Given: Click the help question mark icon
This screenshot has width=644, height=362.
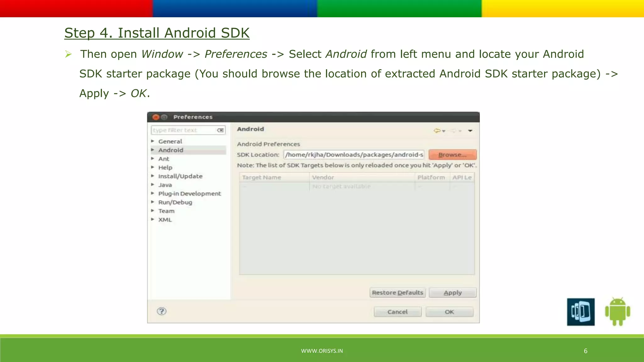Looking at the screenshot, I should point(161,311).
